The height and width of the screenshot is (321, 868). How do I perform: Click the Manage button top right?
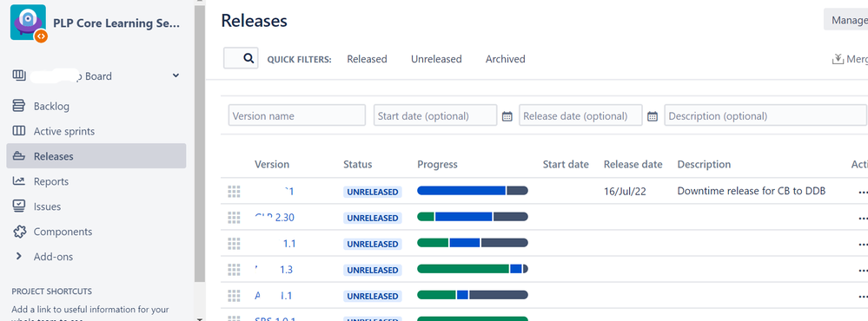tap(846, 19)
